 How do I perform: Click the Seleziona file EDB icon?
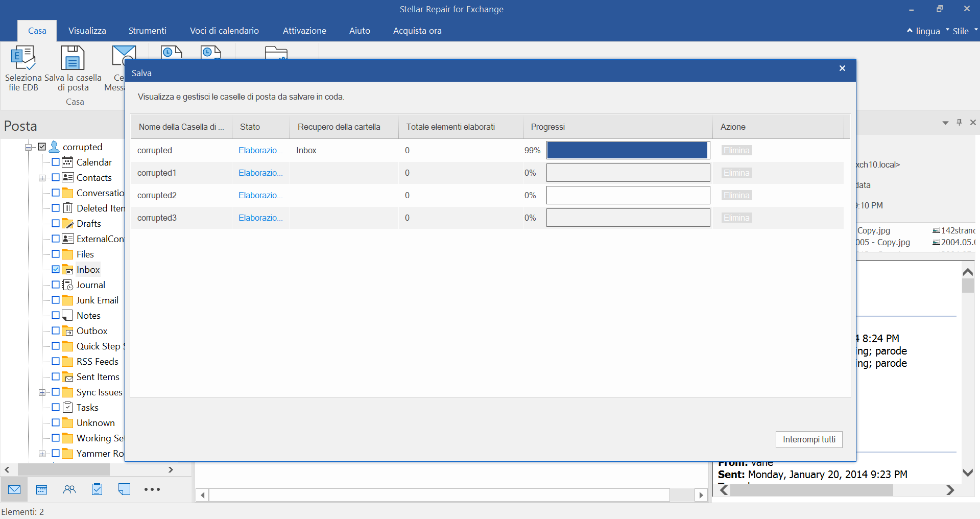coord(23,59)
